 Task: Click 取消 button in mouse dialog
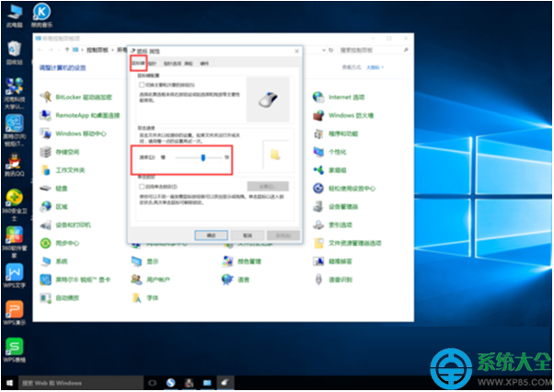(248, 236)
